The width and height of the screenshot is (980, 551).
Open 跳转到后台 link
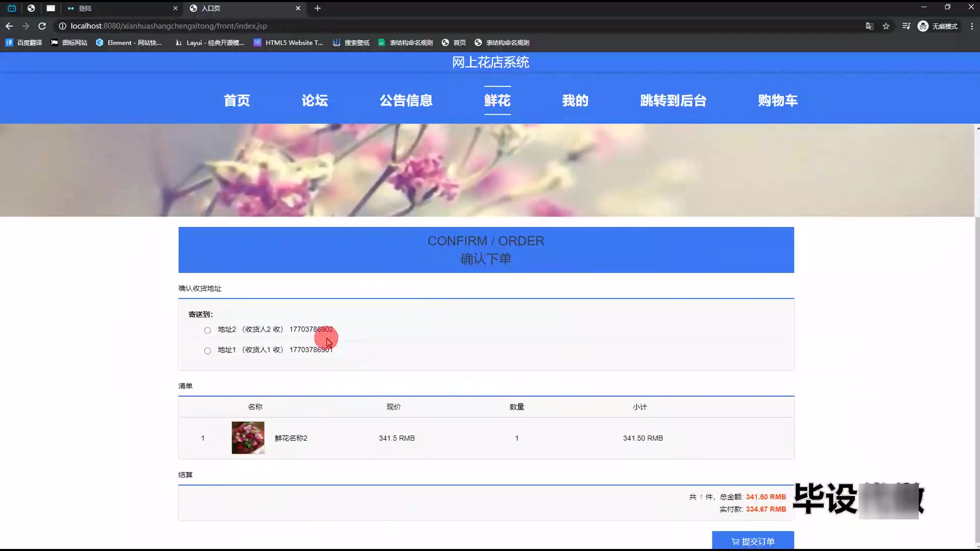pos(673,101)
